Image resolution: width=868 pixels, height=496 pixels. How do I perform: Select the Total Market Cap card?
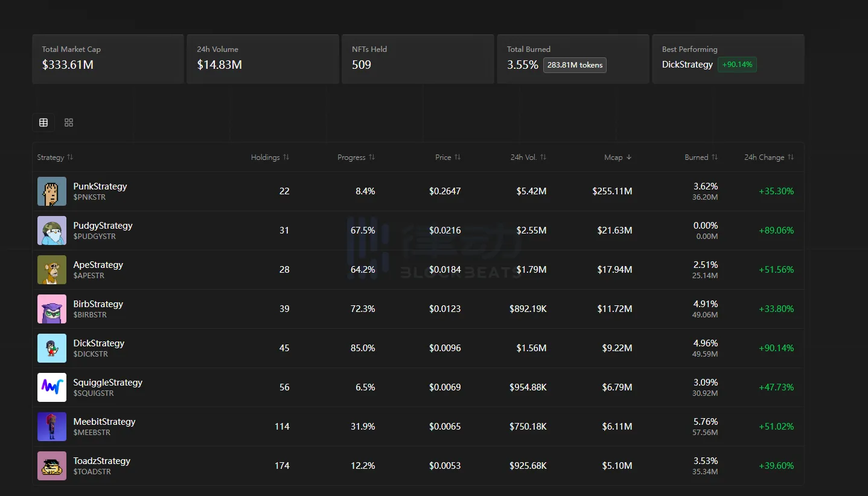(x=108, y=59)
